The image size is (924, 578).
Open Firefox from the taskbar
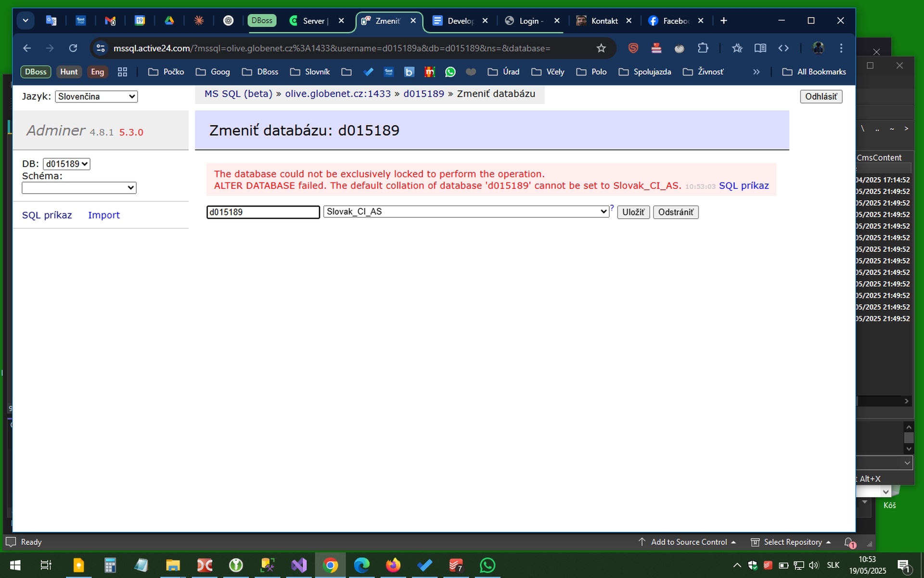click(393, 565)
